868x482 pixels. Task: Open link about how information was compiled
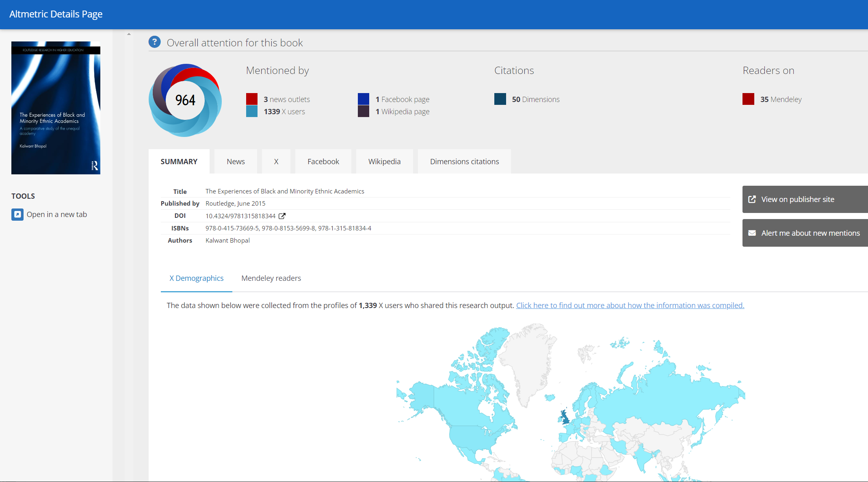pyautogui.click(x=630, y=305)
